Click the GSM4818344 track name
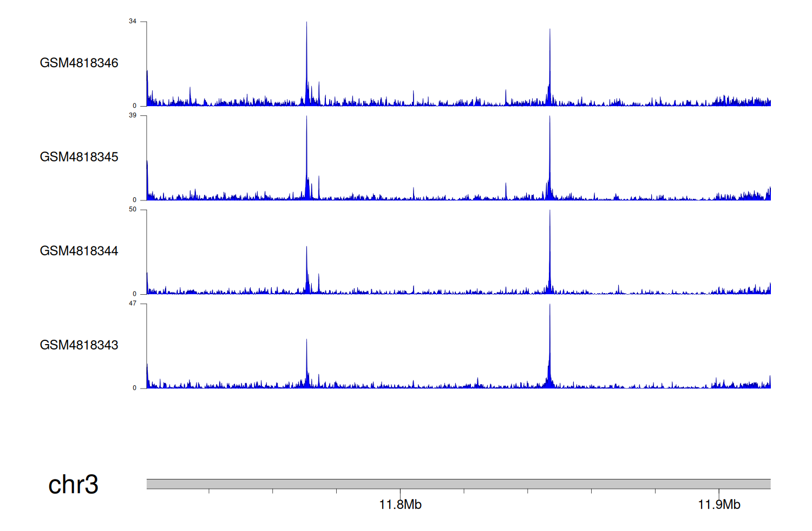 [x=79, y=251]
